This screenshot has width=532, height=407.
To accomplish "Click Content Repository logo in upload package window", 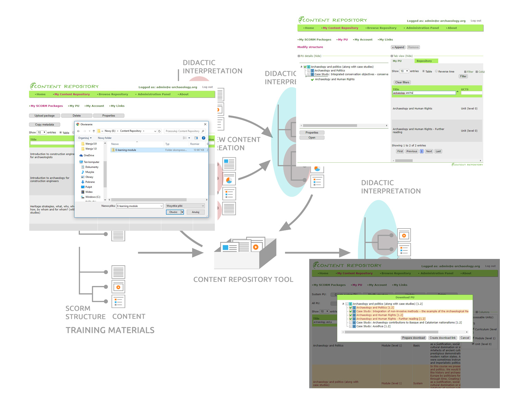I will click(64, 86).
